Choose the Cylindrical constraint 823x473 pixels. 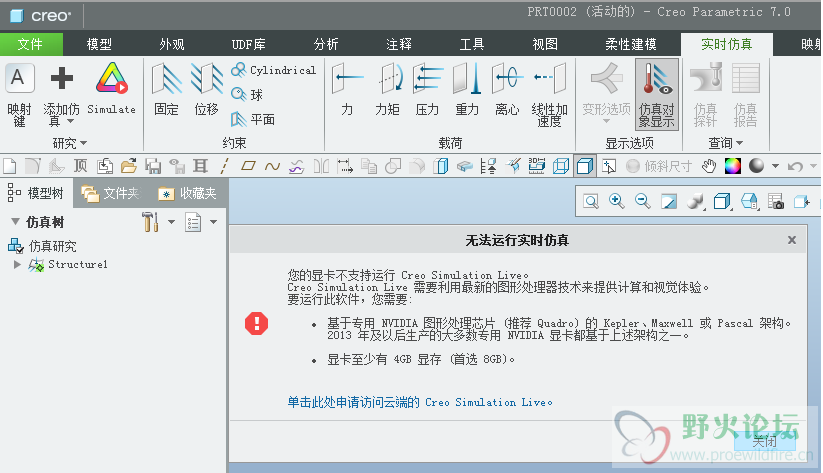[x=273, y=70]
